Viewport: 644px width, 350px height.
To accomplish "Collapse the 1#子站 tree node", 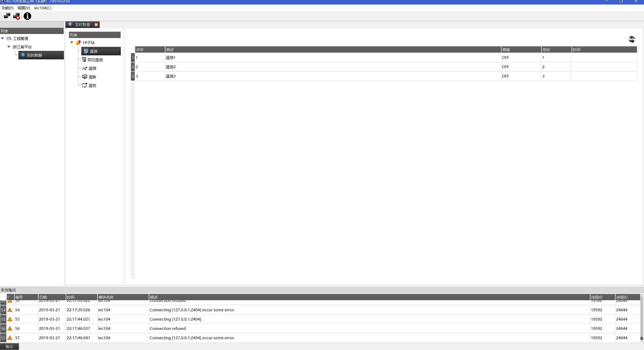I will [x=72, y=43].
